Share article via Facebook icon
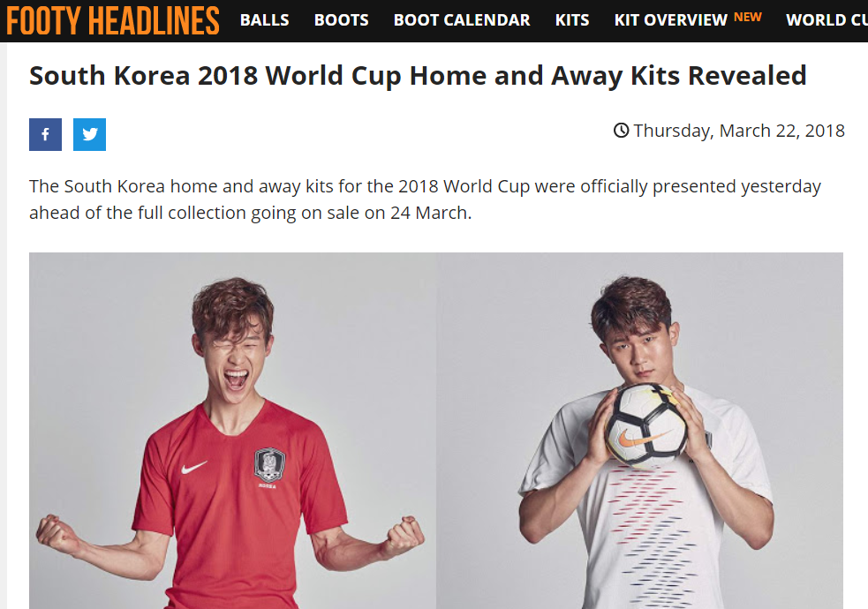The height and width of the screenshot is (609, 868). pos(45,134)
